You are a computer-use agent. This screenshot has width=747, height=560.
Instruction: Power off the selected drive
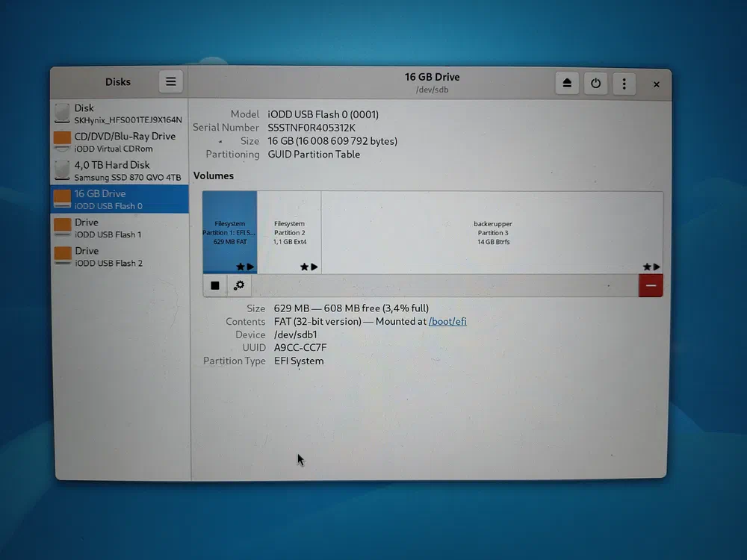pyautogui.click(x=595, y=84)
